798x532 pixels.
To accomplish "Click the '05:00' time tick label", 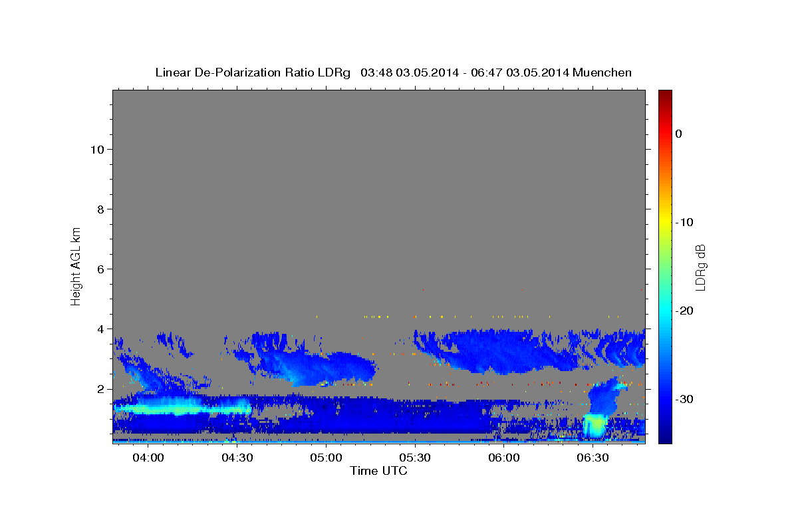I will (326, 458).
